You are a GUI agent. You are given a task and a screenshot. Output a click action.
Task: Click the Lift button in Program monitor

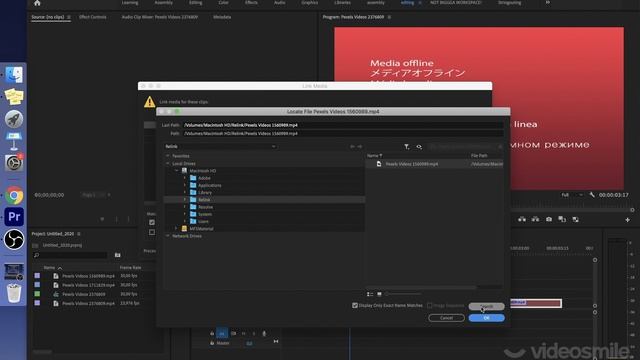522,220
